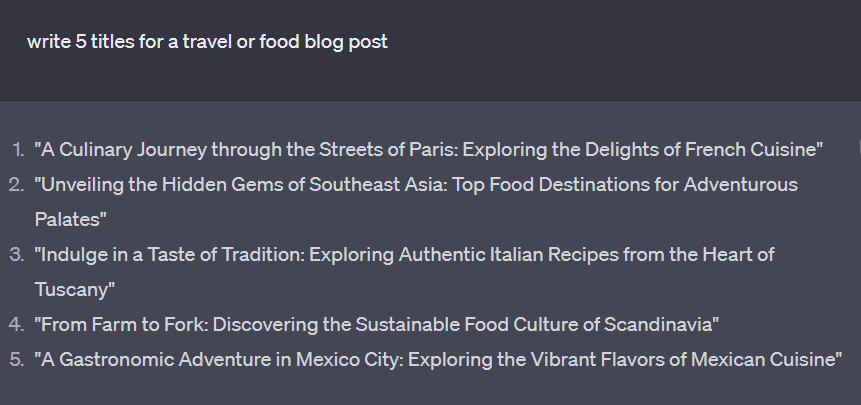Click the partially visible icon beside the response
Screen dimensions: 861x405
pyautogui.click(x=858, y=149)
